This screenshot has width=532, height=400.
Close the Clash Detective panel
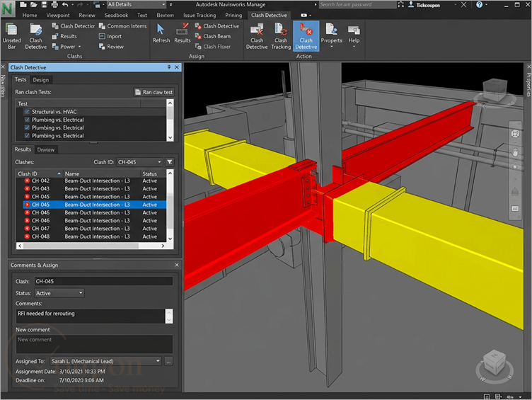(x=177, y=67)
